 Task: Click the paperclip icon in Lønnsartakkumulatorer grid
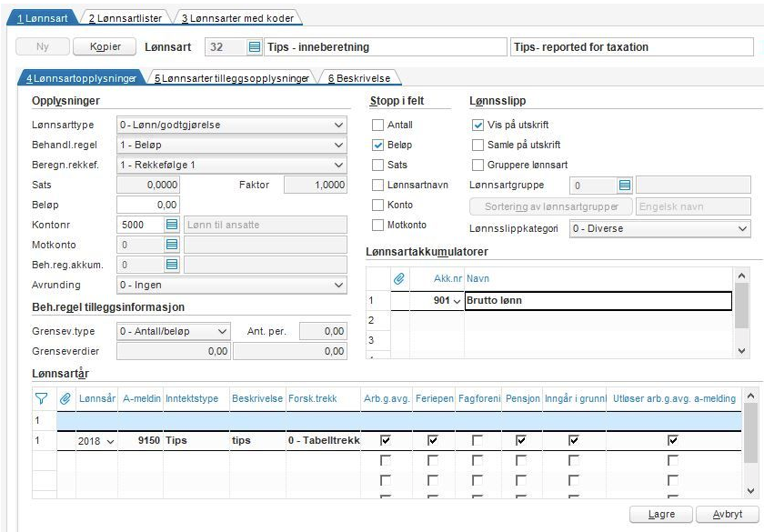click(397, 277)
